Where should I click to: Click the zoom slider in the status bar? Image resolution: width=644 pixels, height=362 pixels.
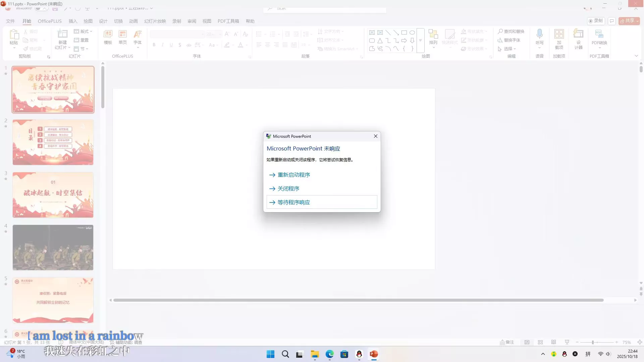click(593, 342)
